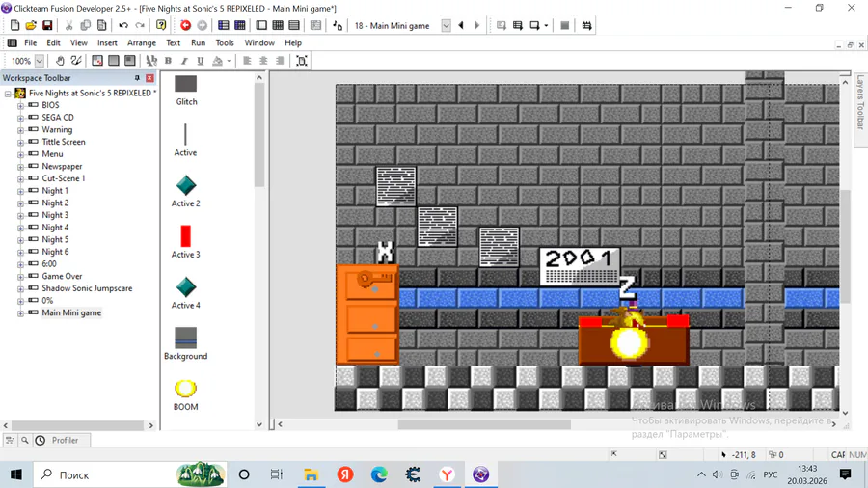The width and height of the screenshot is (868, 488).
Task: Open the Storyboard Editor icon
Action: (x=223, y=25)
